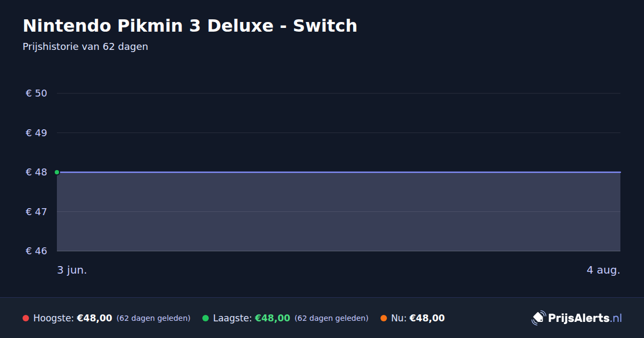Click the 4 aug. end date label

click(x=603, y=270)
